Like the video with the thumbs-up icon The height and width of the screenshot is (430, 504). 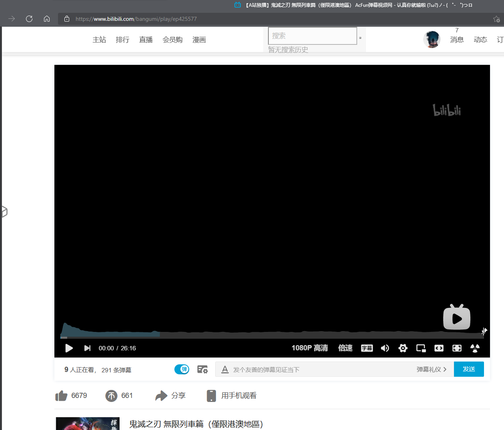click(x=61, y=396)
